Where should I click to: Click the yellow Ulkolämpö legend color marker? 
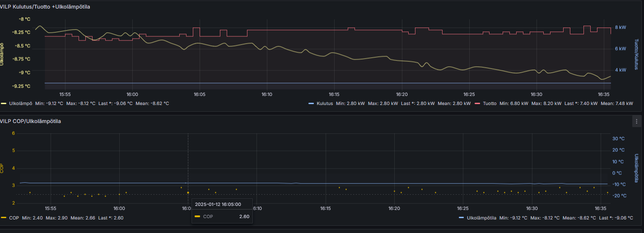click(x=4, y=103)
